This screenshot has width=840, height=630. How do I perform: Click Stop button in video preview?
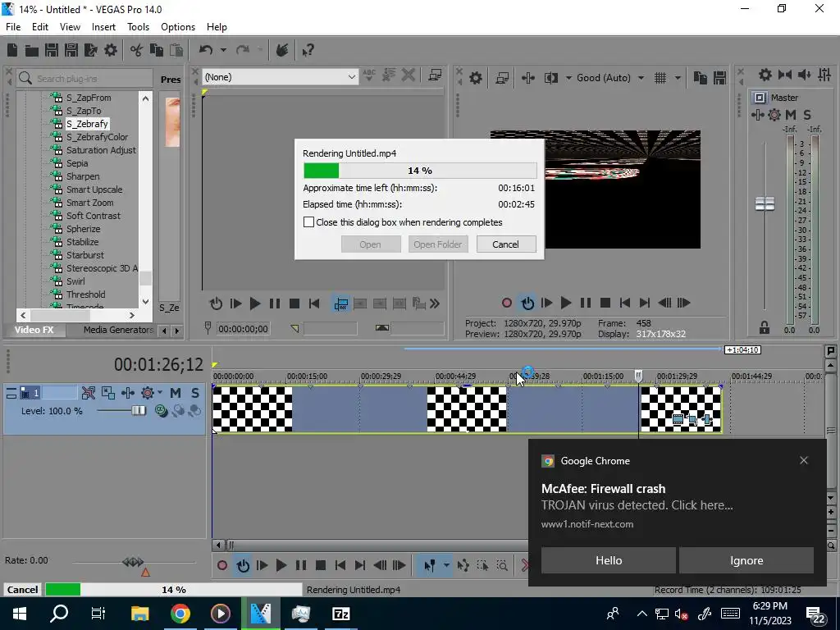point(605,304)
